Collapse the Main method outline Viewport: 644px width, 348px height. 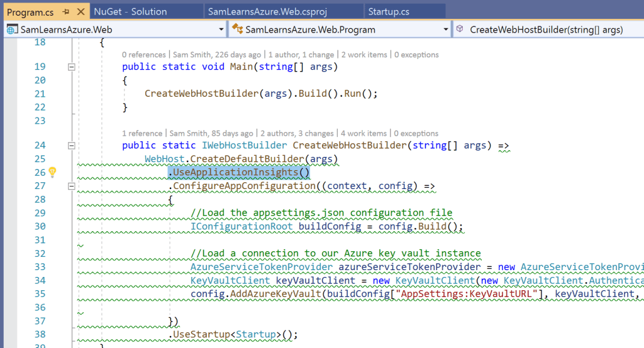72,67
